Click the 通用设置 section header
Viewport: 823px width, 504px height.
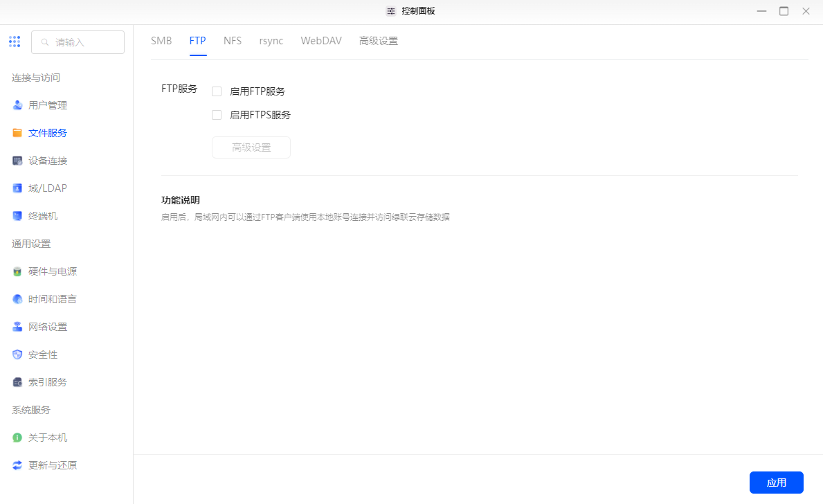pyautogui.click(x=31, y=244)
